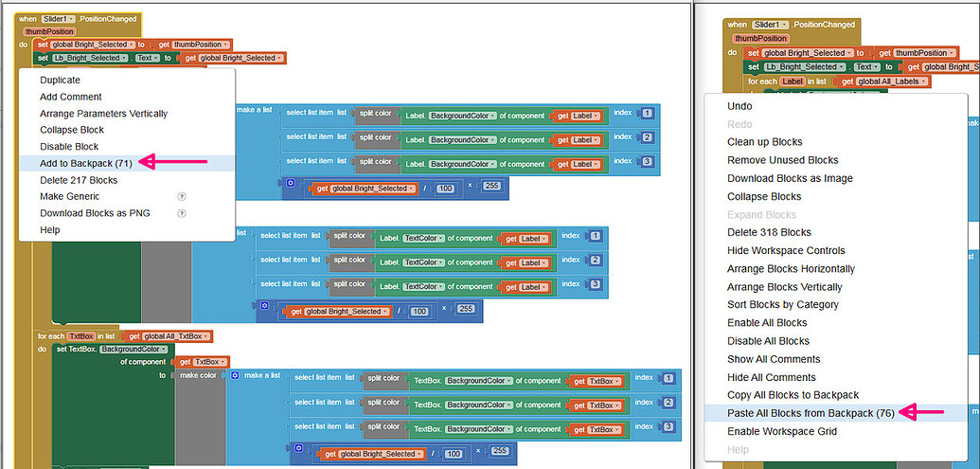The image size is (980, 469).
Task: Select Arrange Parameters Vertically
Action: coord(104,114)
